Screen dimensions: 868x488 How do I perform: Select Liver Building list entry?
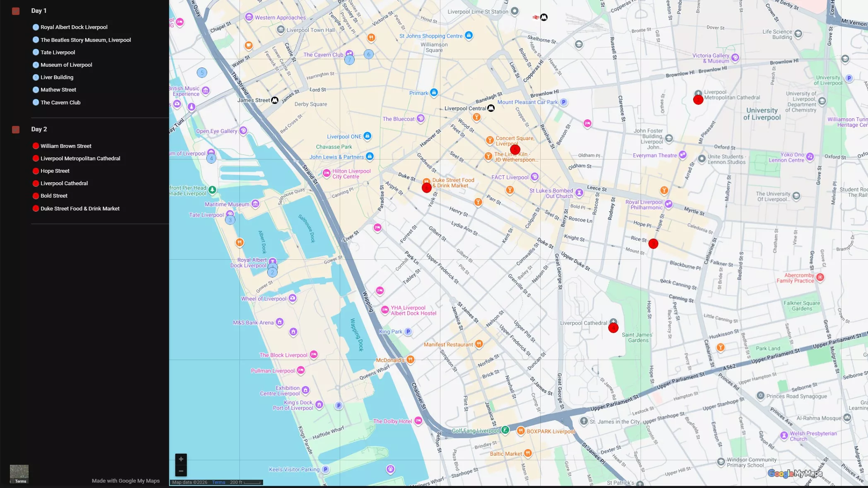coord(57,77)
